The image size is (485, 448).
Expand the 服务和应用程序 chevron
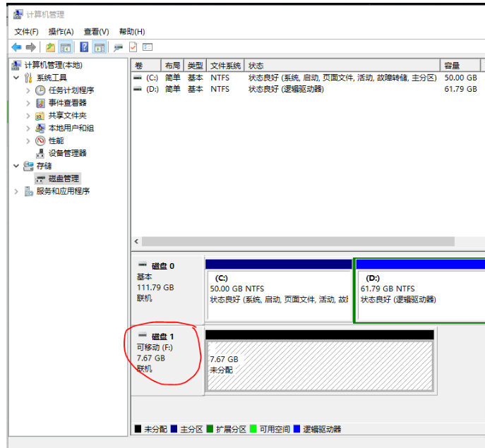[x=16, y=192]
